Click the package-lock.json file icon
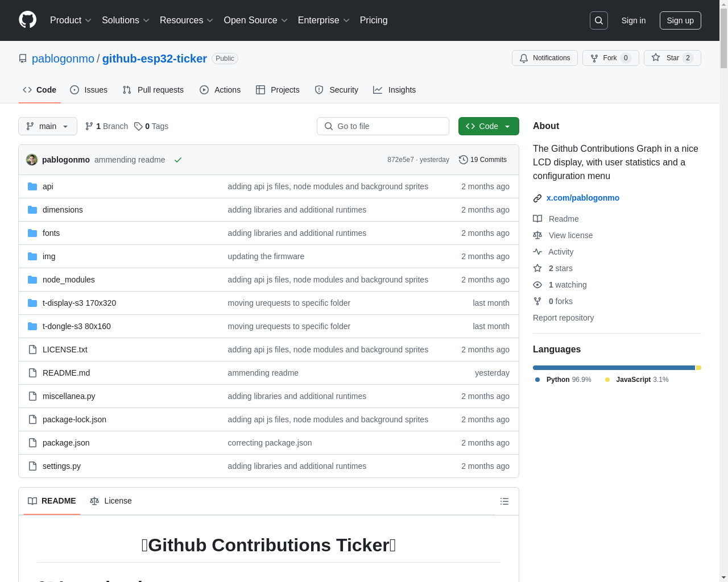 pos(32,419)
